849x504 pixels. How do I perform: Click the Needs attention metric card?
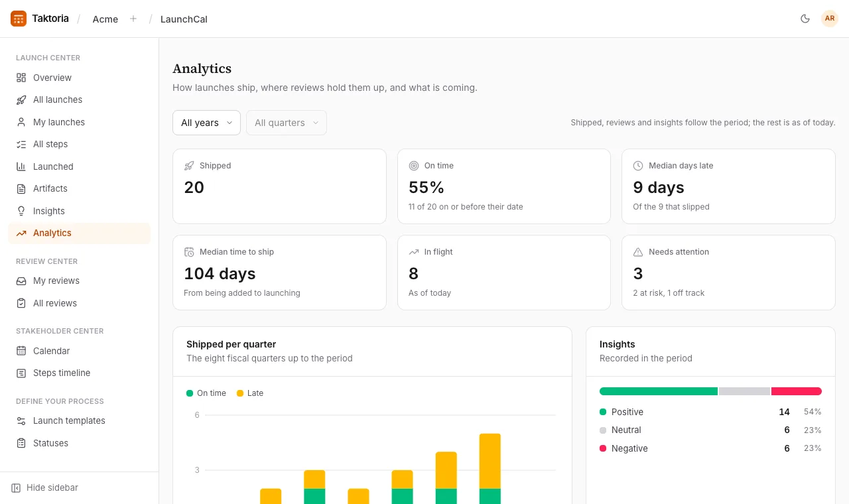click(x=728, y=273)
